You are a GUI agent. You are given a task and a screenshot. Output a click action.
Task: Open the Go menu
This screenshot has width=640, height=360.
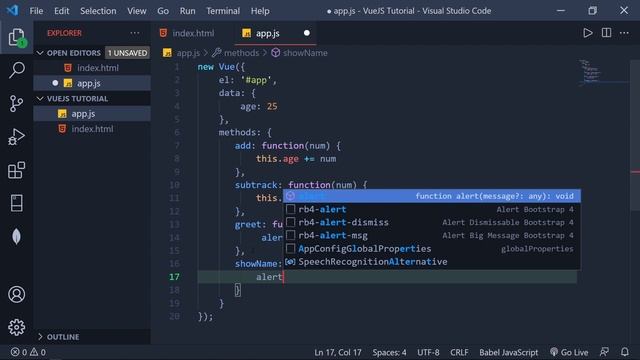point(163,11)
